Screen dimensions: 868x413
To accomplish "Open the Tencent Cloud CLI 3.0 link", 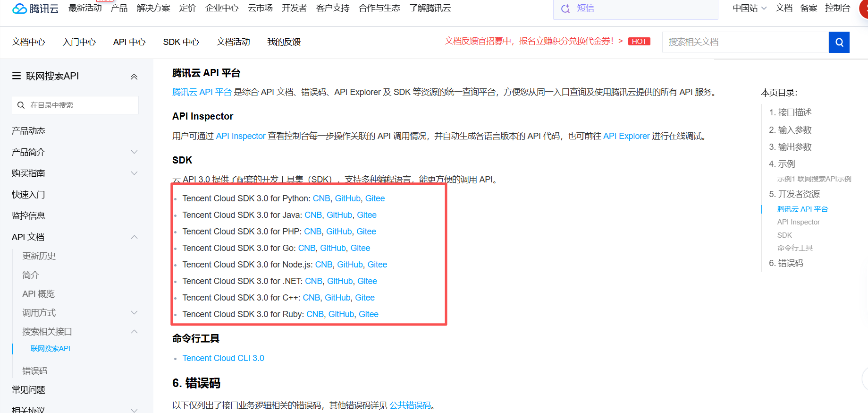I will tap(223, 358).
